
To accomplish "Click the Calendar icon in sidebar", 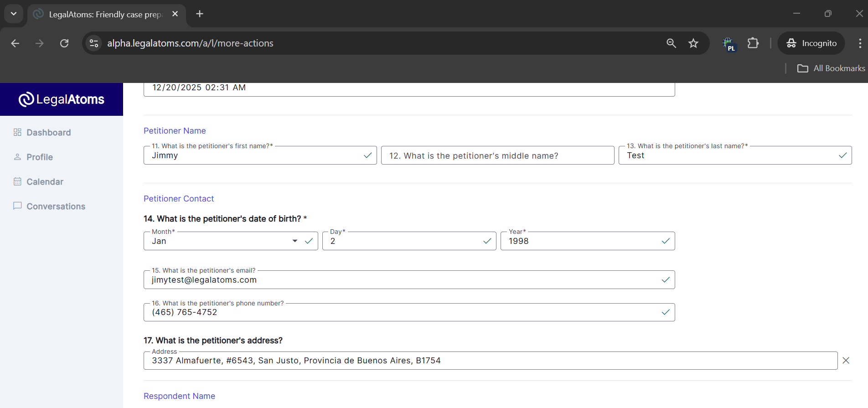I will (x=17, y=181).
